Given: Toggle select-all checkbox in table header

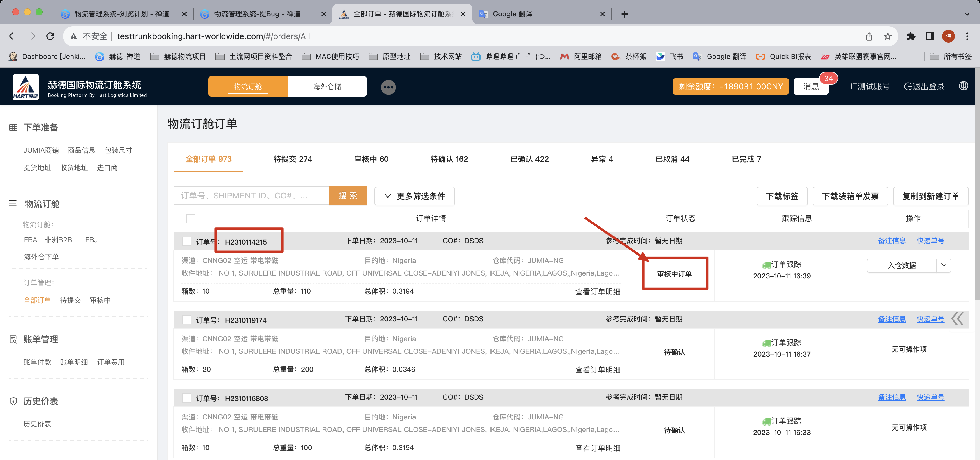Looking at the screenshot, I should 190,218.
